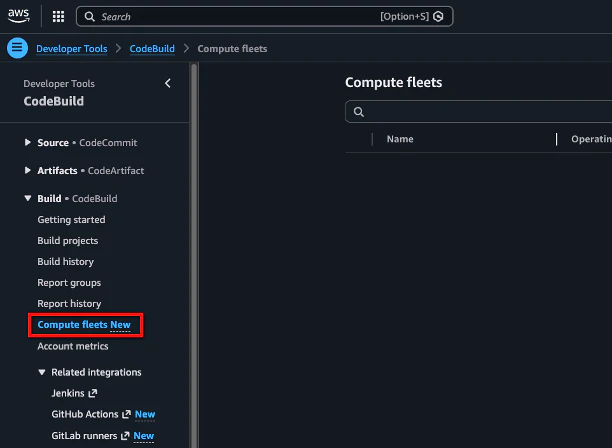The width and height of the screenshot is (612, 448).
Task: Open Build projects in sidebar
Action: click(68, 241)
